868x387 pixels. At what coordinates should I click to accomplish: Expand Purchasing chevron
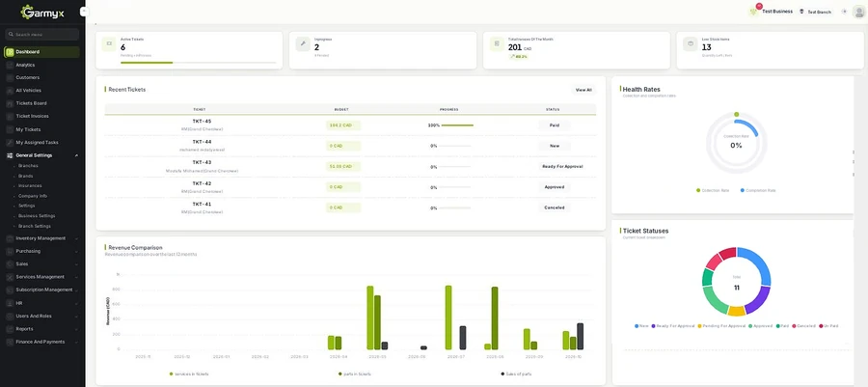(x=76, y=251)
